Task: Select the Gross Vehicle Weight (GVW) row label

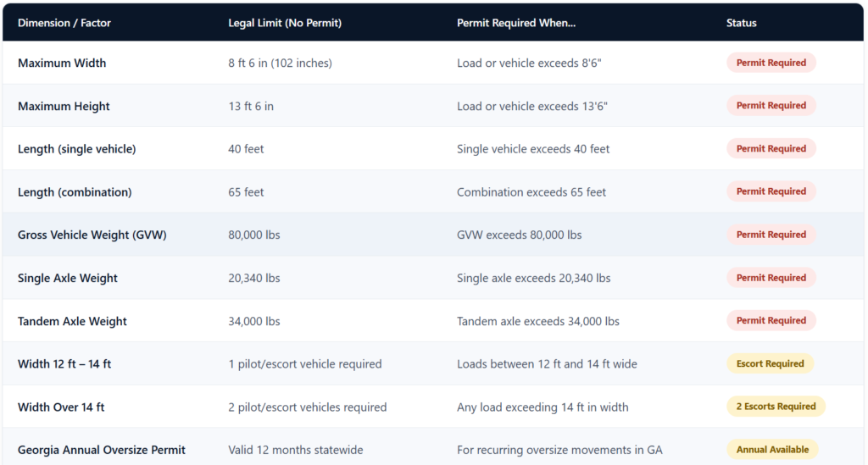Action: (92, 235)
